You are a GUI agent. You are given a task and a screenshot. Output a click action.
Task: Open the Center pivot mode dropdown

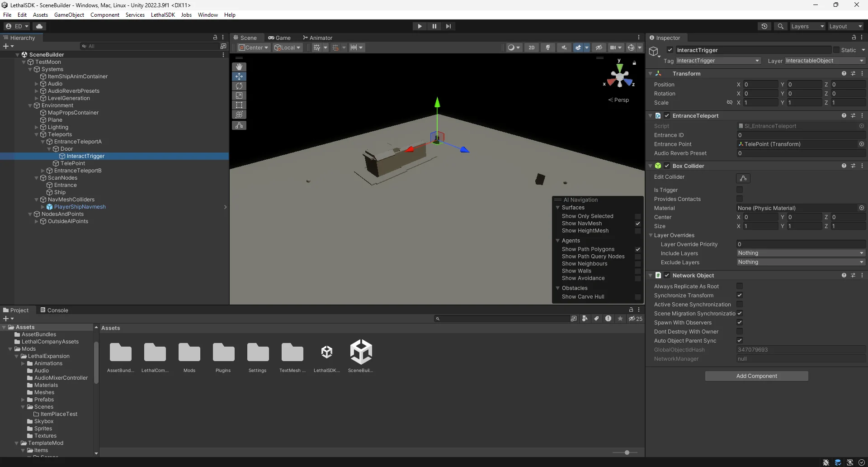pyautogui.click(x=254, y=48)
